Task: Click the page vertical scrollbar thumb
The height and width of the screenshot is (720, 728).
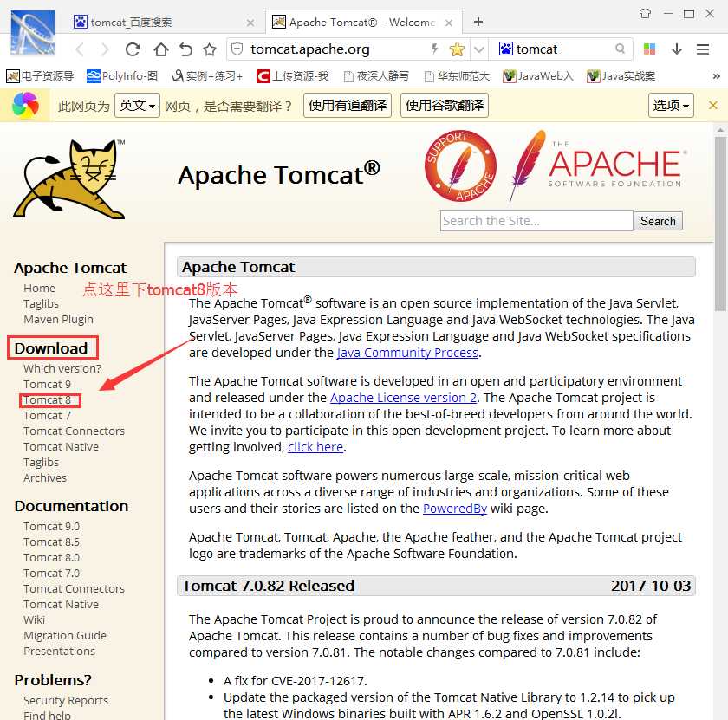Action: 720,224
